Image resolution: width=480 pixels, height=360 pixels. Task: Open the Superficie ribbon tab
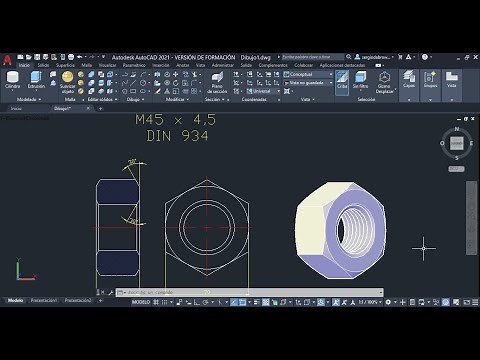[x=65, y=65]
